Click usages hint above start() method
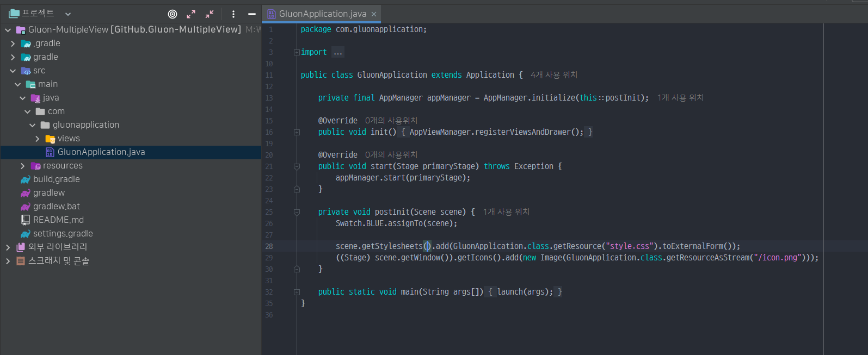Image resolution: width=868 pixels, height=355 pixels. [x=391, y=155]
